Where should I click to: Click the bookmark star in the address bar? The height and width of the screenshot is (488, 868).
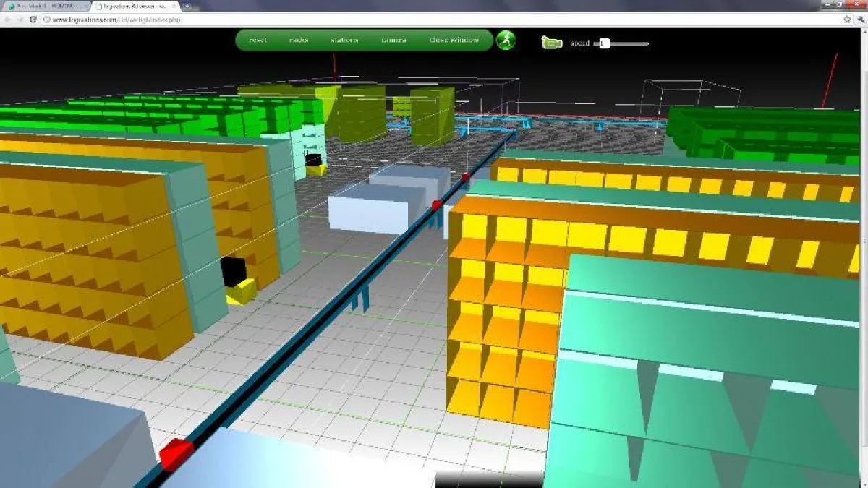(847, 20)
